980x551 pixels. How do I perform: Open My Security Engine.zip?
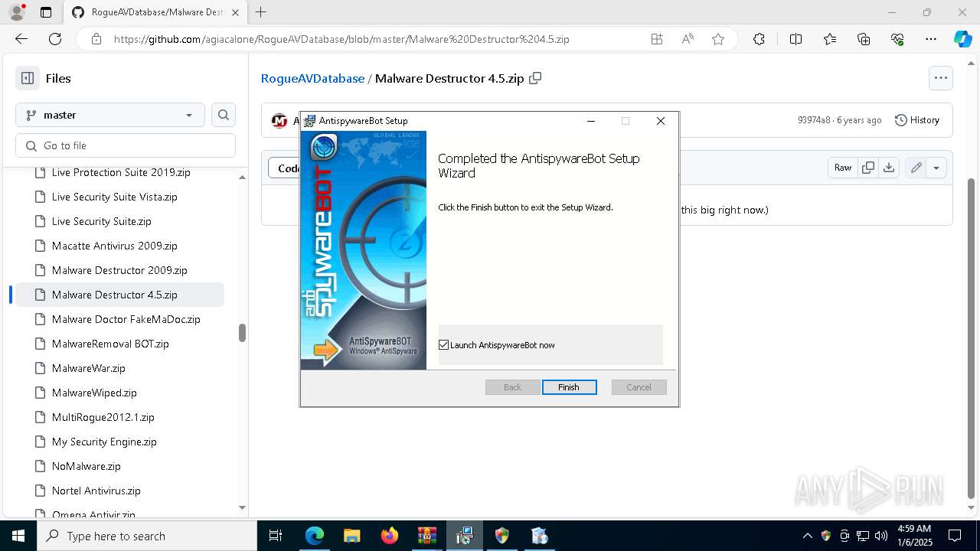[x=104, y=442]
